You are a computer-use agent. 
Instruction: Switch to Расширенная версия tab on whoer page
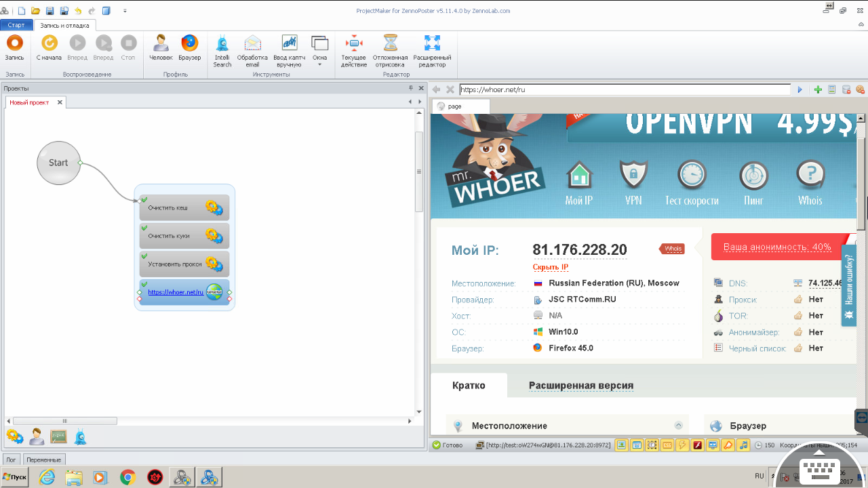[581, 386]
